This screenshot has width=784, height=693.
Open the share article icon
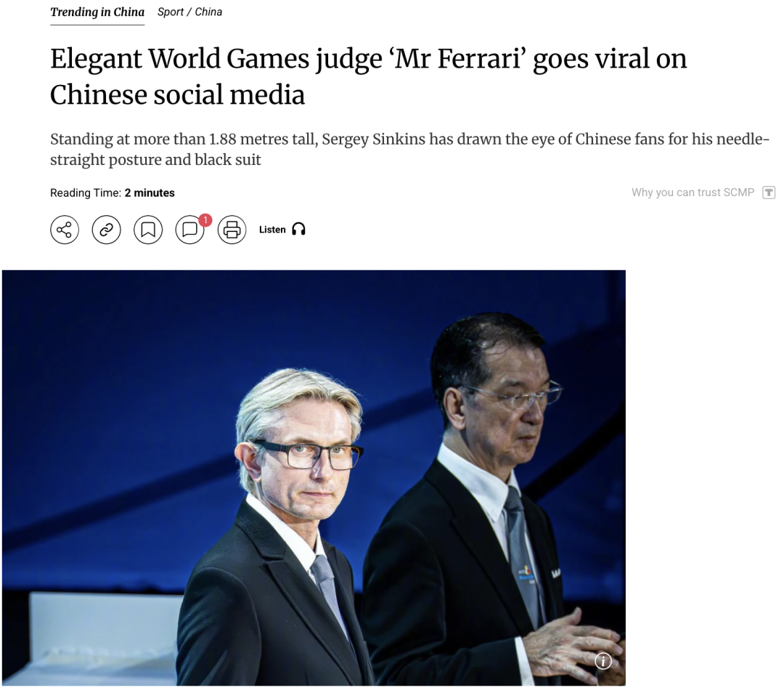tap(65, 230)
